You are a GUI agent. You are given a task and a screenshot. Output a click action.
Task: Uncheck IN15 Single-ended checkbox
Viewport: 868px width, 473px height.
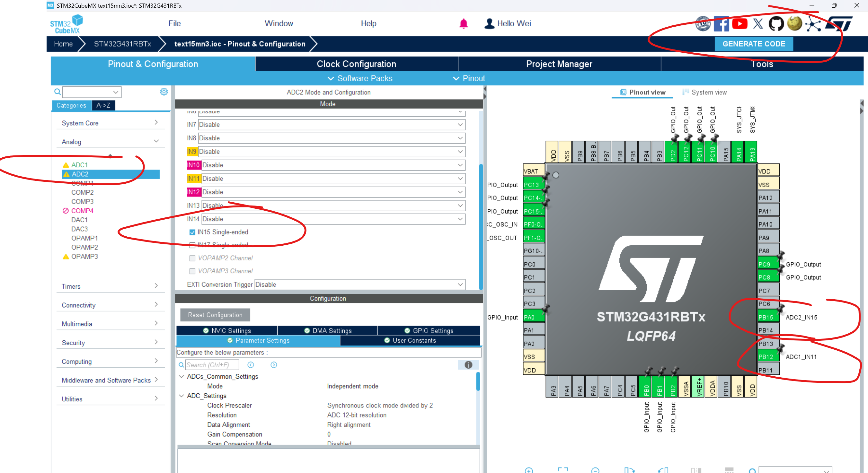[x=192, y=232]
